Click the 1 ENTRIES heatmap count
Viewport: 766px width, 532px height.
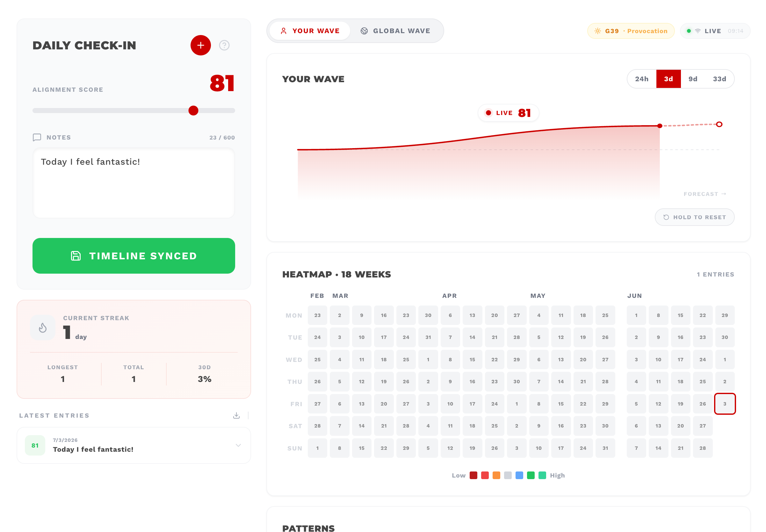point(715,274)
